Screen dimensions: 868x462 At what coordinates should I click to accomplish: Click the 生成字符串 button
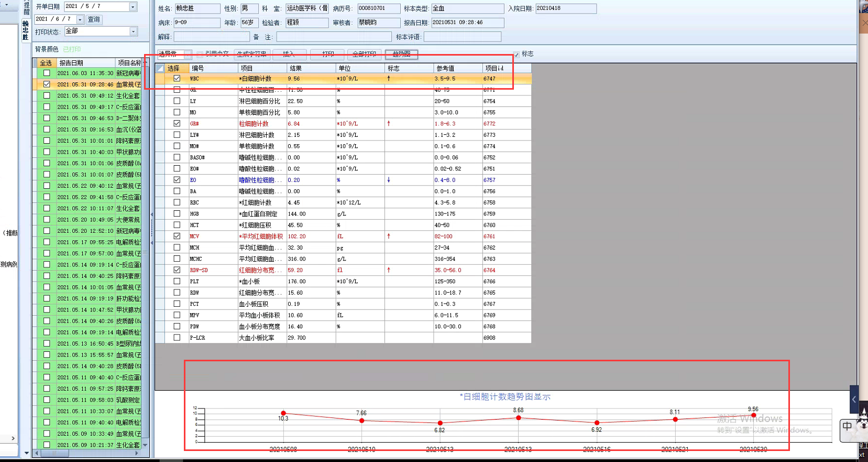[x=252, y=54]
